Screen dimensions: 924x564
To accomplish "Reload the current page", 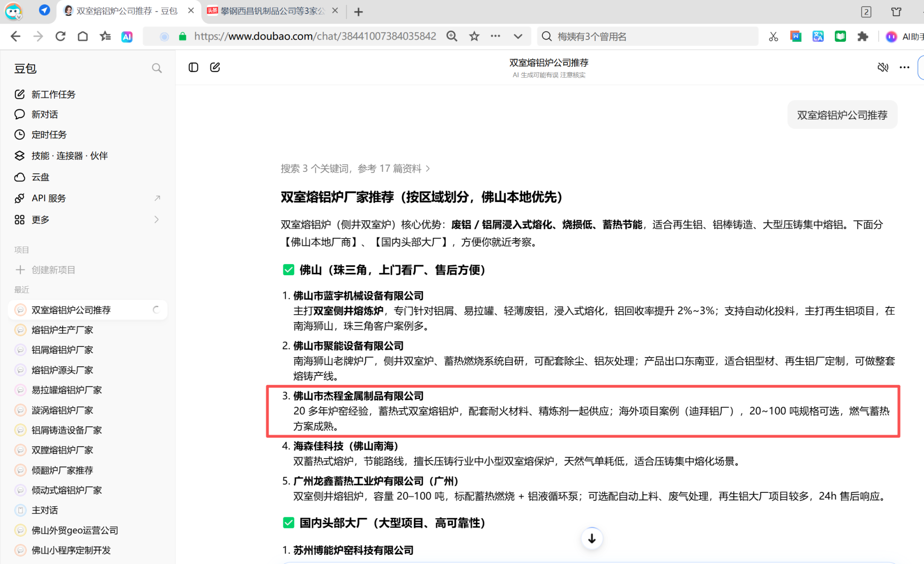I will tap(60, 37).
